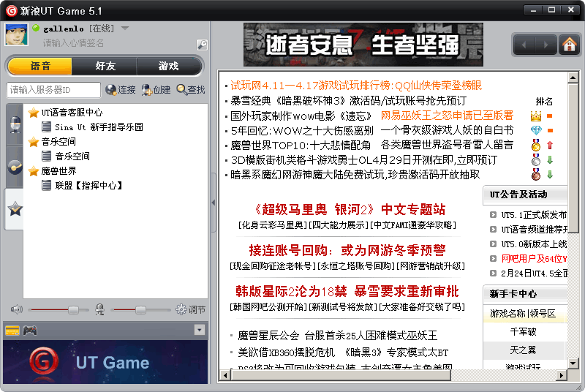This screenshot has height=392, width=585.
Task: Open the 韩版星际2沦为18禁 headline
Action: click(347, 291)
